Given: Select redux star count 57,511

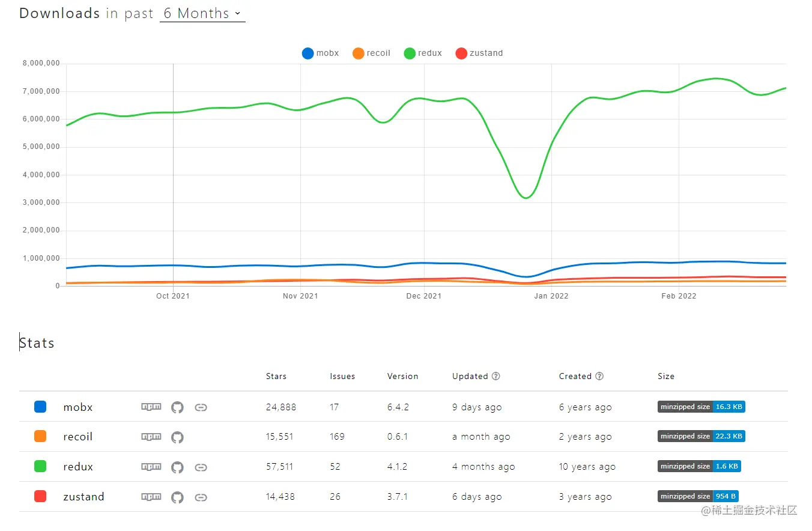Looking at the screenshot, I should 280,467.
